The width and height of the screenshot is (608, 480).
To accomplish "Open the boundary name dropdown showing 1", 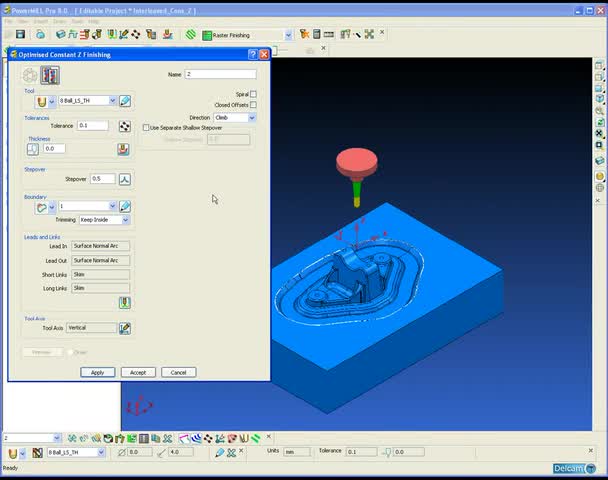I will click(x=112, y=206).
